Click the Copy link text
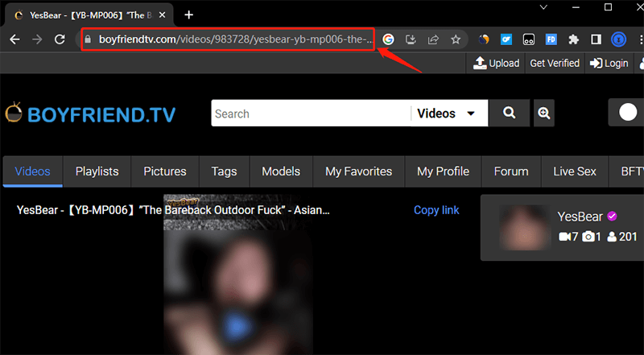The image size is (644, 355). 436,210
